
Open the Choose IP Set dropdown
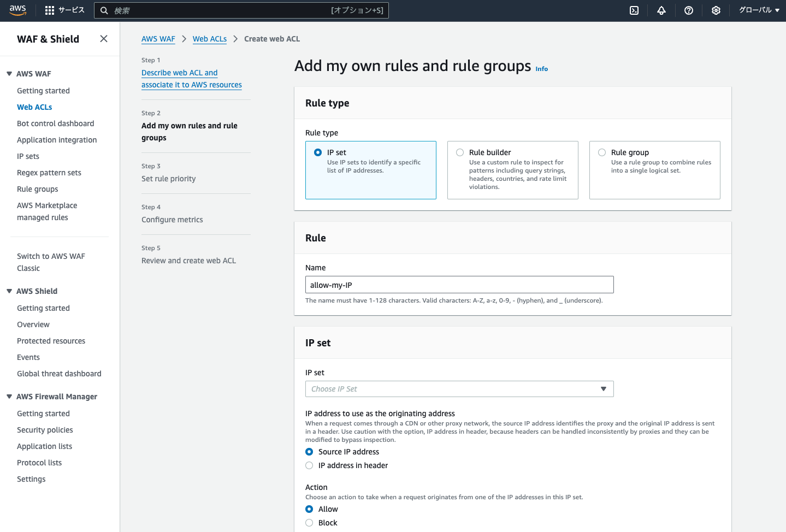[459, 389]
